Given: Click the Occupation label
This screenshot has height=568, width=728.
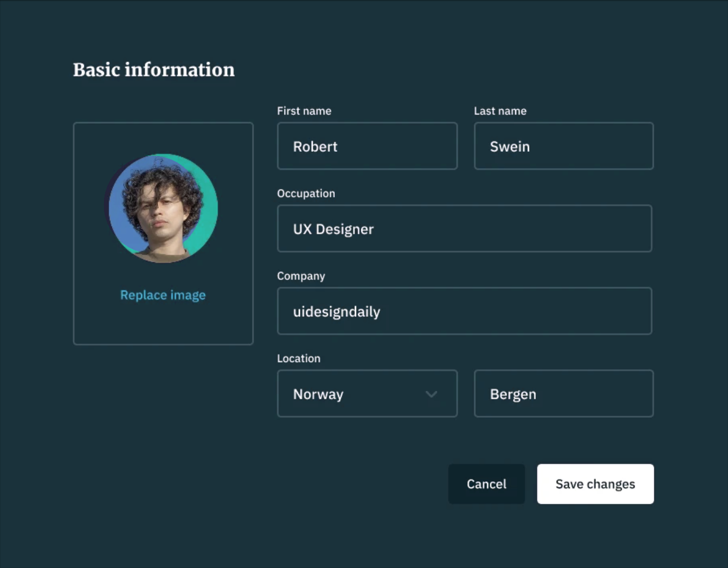Looking at the screenshot, I should click(x=306, y=193).
